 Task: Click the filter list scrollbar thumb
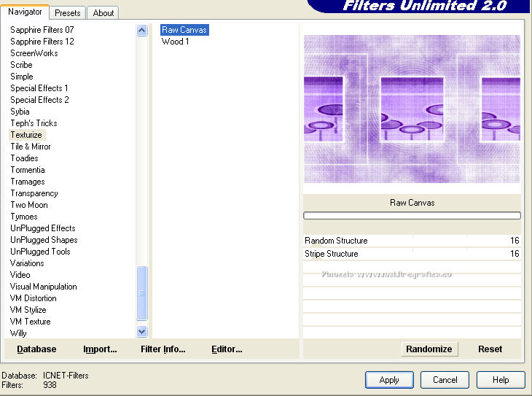pos(142,293)
